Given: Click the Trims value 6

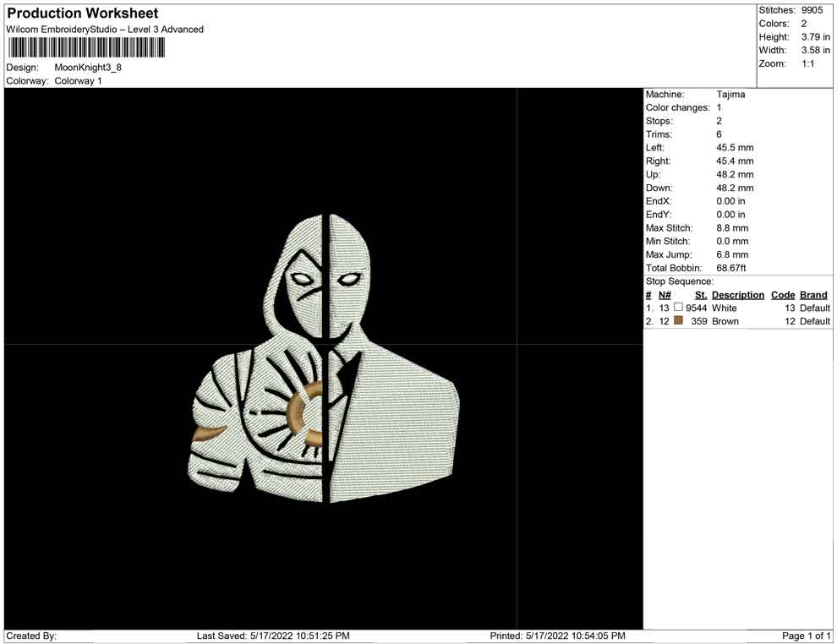Looking at the screenshot, I should pyautogui.click(x=719, y=134).
